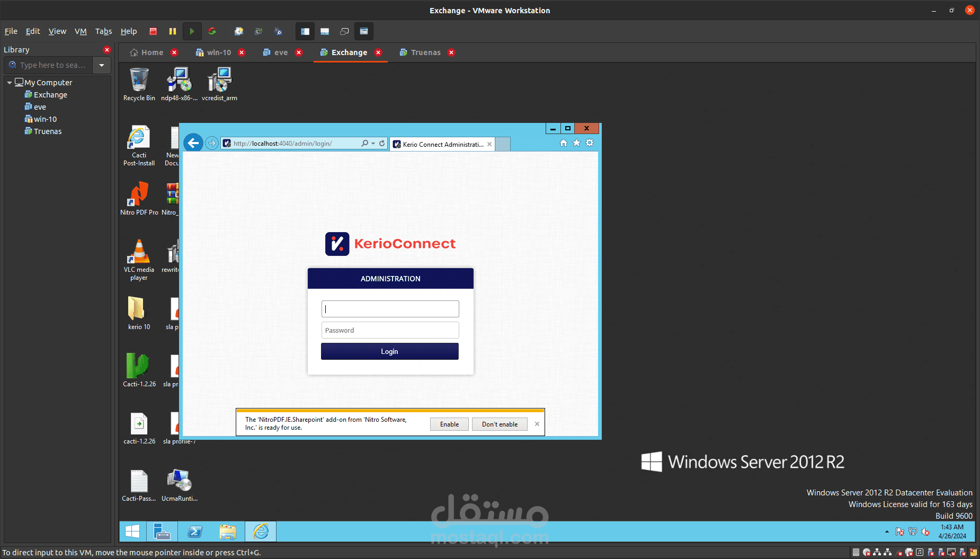Screen dimensions: 980x559
Task: Open the VM menu
Action: coord(81,31)
